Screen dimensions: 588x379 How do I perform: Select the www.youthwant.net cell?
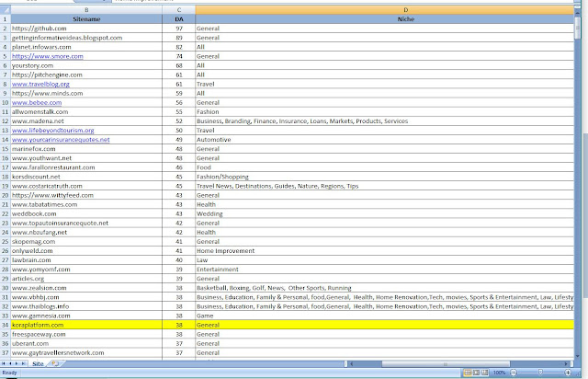tap(86, 157)
